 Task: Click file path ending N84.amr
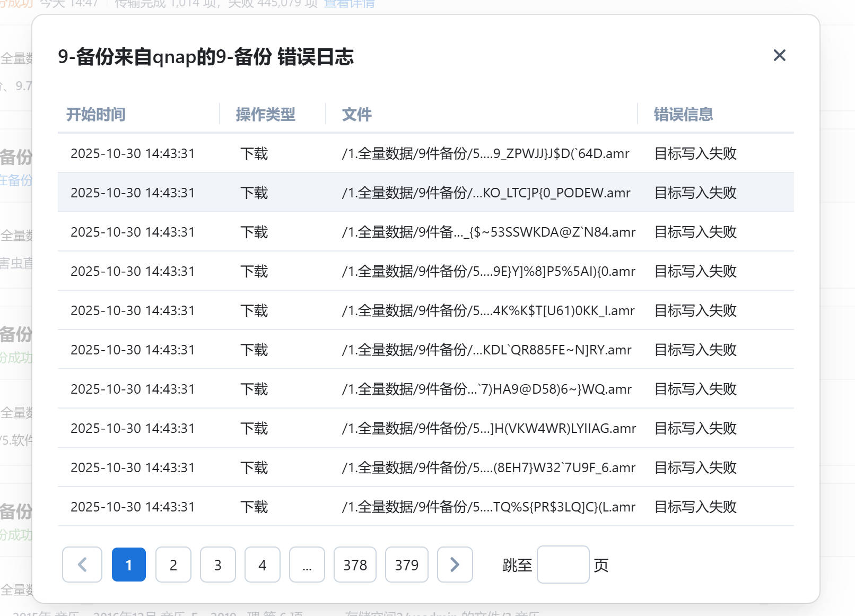pos(488,232)
